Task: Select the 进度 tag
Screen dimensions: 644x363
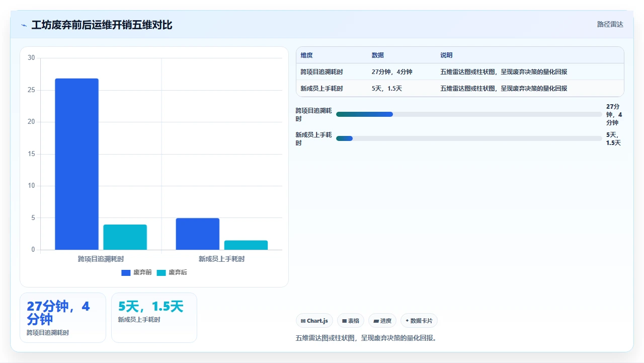Action: [382, 321]
